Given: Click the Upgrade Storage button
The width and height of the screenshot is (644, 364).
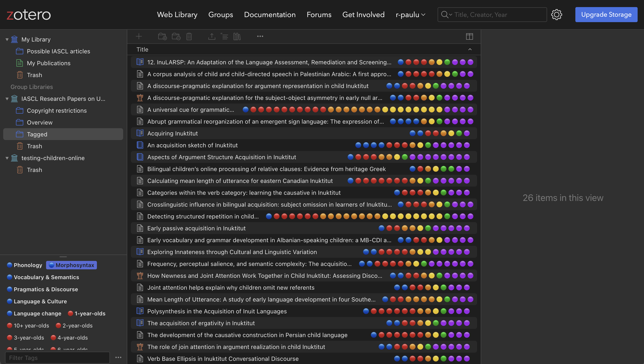Looking at the screenshot, I should click(606, 15).
